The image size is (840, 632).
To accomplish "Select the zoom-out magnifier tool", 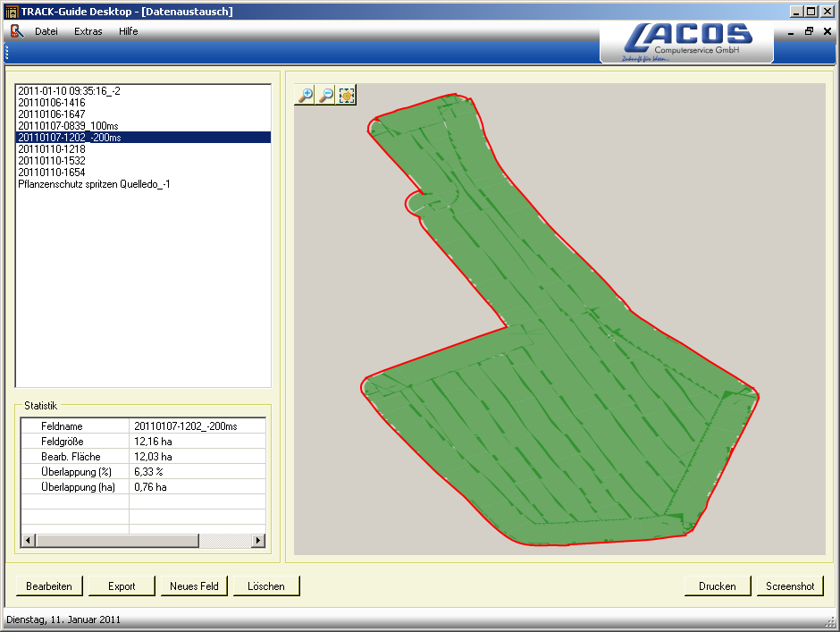I will 325,95.
